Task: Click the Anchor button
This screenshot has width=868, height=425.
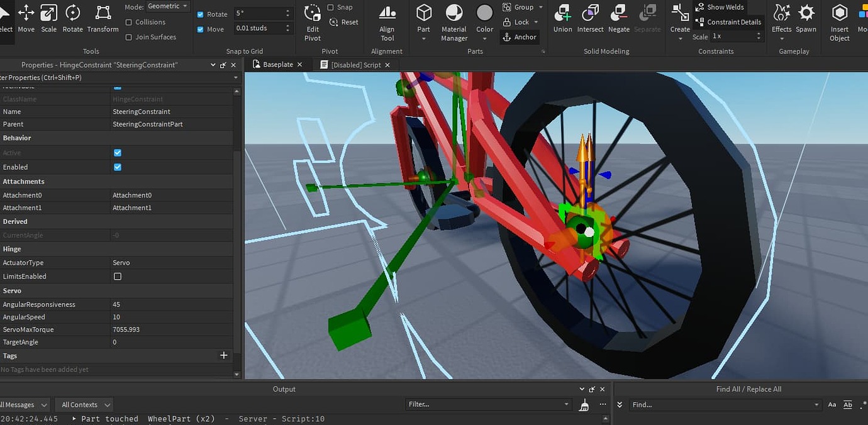Action: point(520,36)
